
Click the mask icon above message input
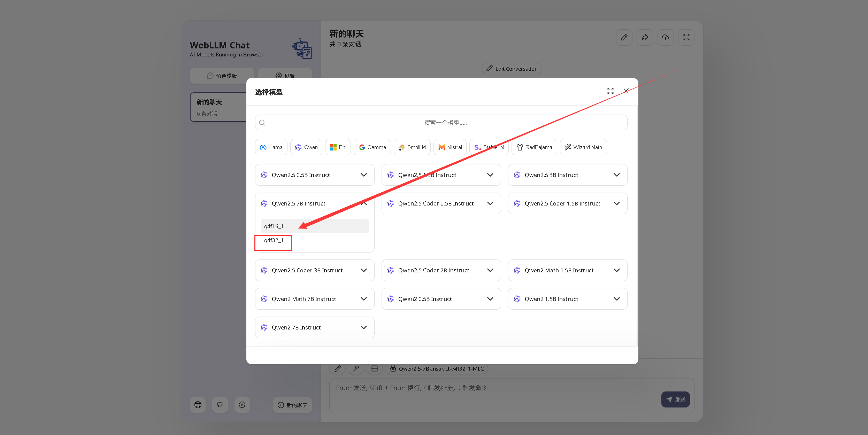375,368
